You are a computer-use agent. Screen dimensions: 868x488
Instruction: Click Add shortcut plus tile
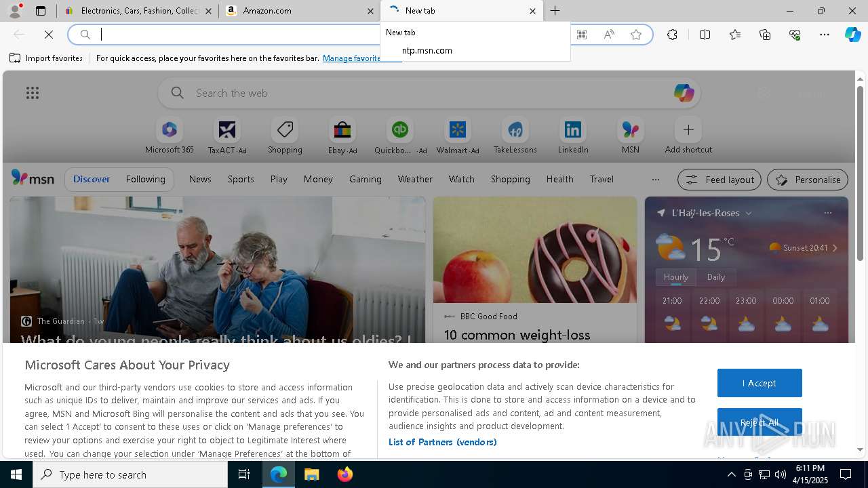pyautogui.click(x=688, y=136)
